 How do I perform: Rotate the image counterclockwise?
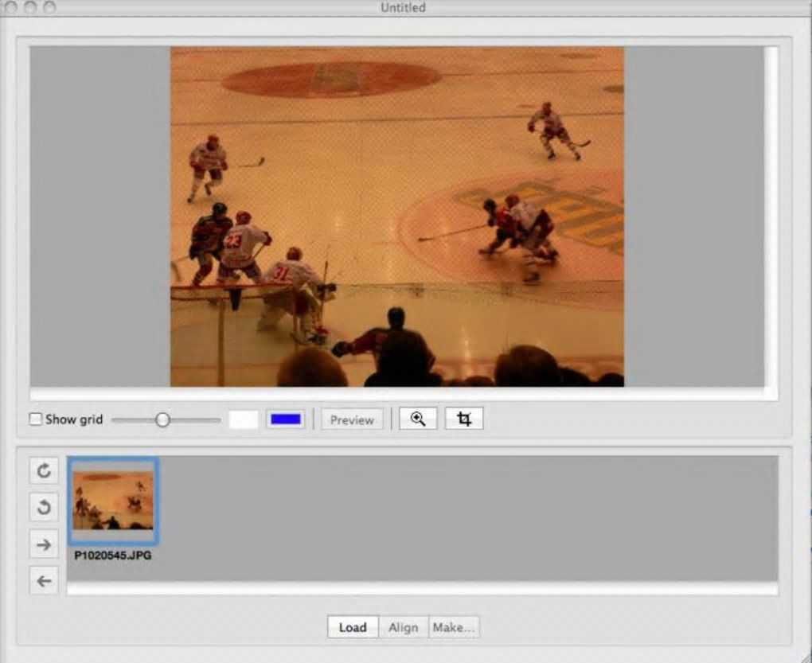coord(45,507)
